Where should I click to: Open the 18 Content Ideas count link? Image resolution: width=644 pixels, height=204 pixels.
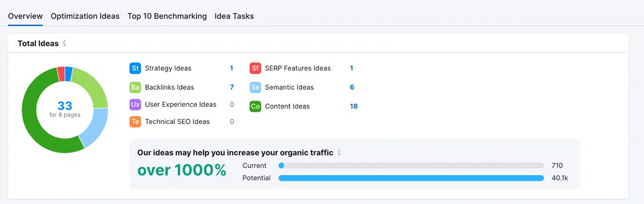354,106
